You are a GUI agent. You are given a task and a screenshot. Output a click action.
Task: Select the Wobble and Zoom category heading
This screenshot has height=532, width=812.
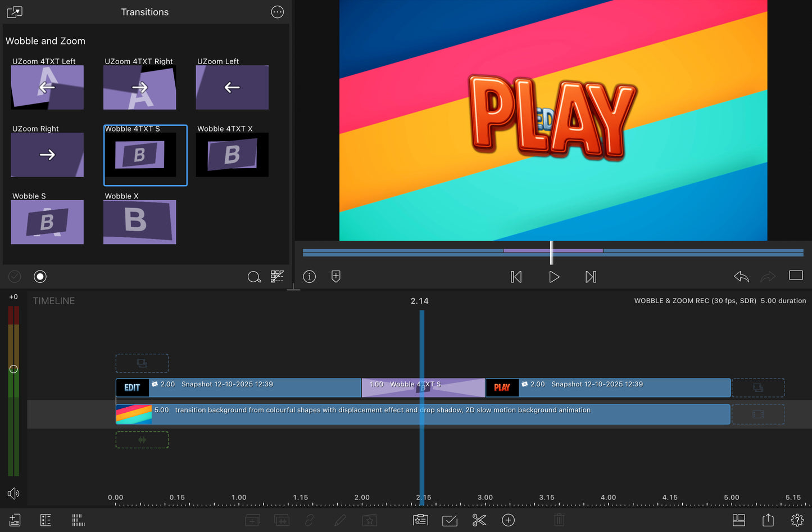[46, 40]
